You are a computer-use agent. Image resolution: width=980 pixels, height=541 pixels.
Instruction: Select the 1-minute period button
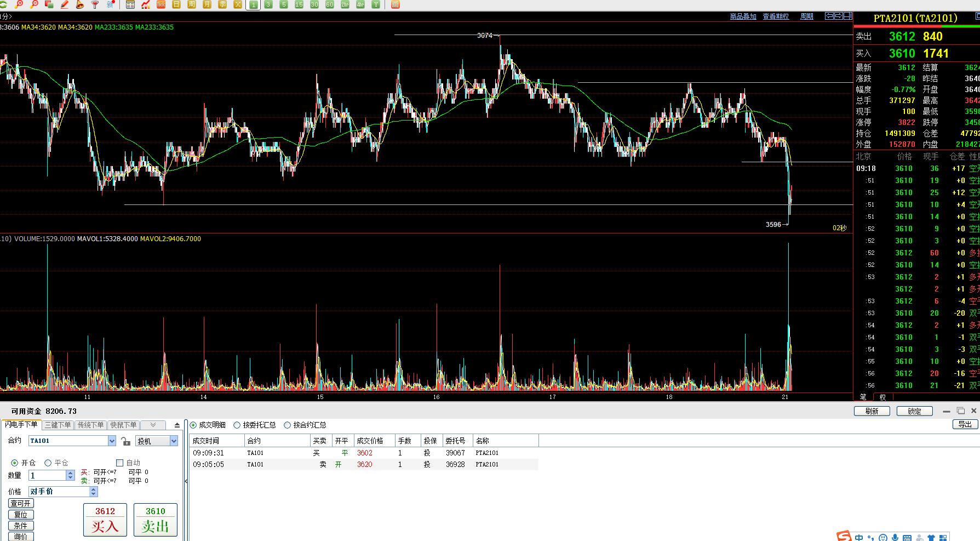(x=253, y=4)
